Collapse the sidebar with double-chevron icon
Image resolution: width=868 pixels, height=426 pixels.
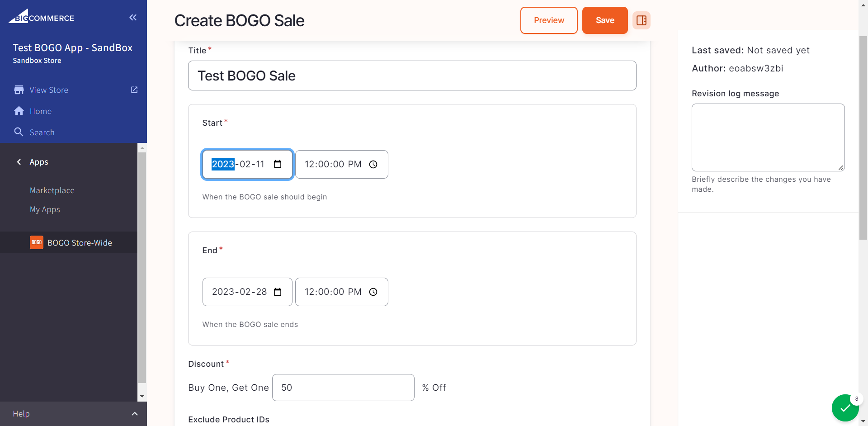133,18
